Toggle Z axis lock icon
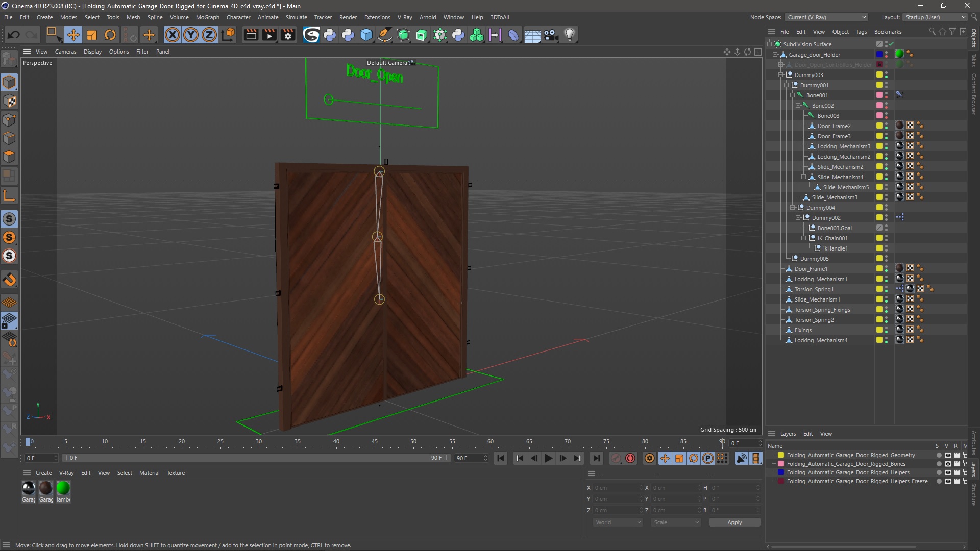980x551 pixels. pyautogui.click(x=209, y=35)
